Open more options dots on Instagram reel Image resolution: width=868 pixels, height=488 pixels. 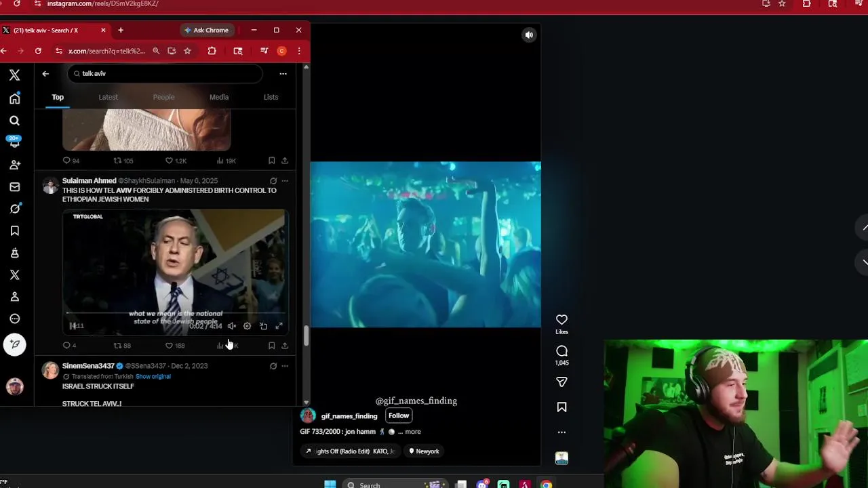click(561, 432)
